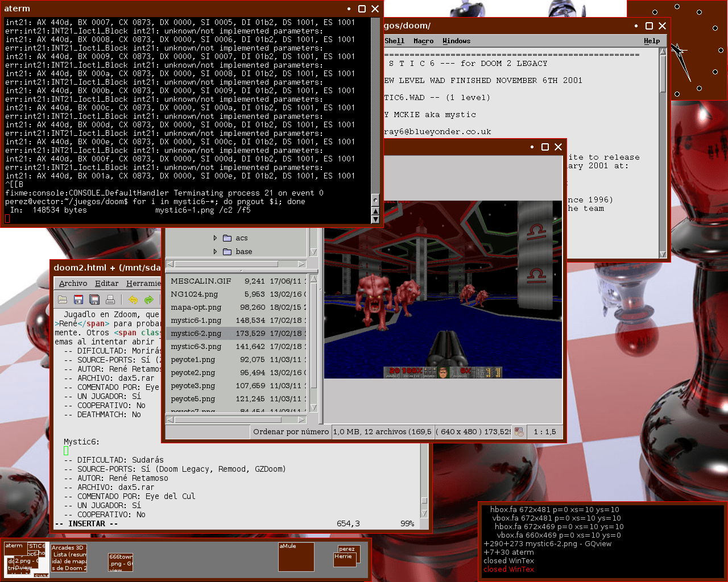Click the '1 : 1,5' zoom indicator in GQview
The image size is (728, 582).
point(545,432)
